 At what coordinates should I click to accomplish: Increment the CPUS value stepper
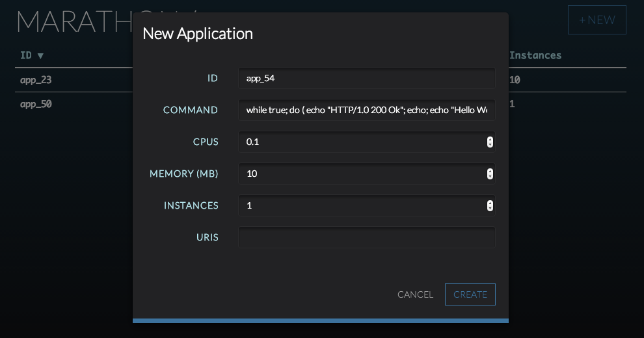coord(490,139)
